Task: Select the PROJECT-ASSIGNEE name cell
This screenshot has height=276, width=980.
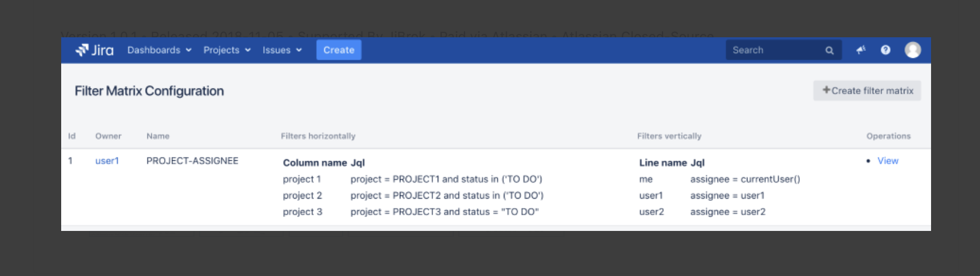Action: (192, 161)
